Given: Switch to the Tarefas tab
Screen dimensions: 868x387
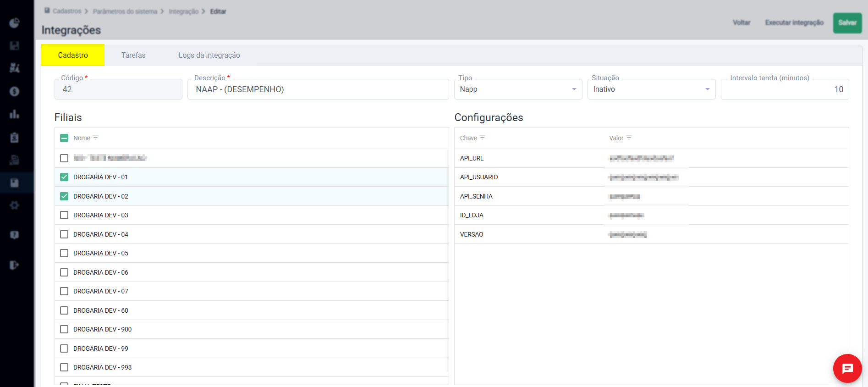Looking at the screenshot, I should click(x=133, y=55).
